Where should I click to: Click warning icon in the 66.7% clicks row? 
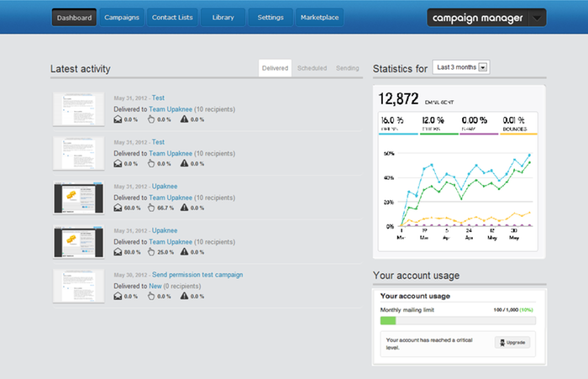(184, 208)
